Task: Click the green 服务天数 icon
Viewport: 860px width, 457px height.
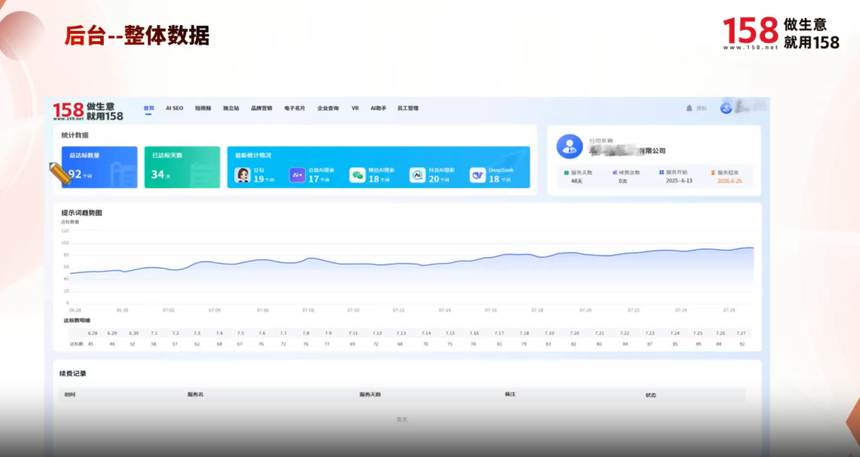Action: coord(567,172)
